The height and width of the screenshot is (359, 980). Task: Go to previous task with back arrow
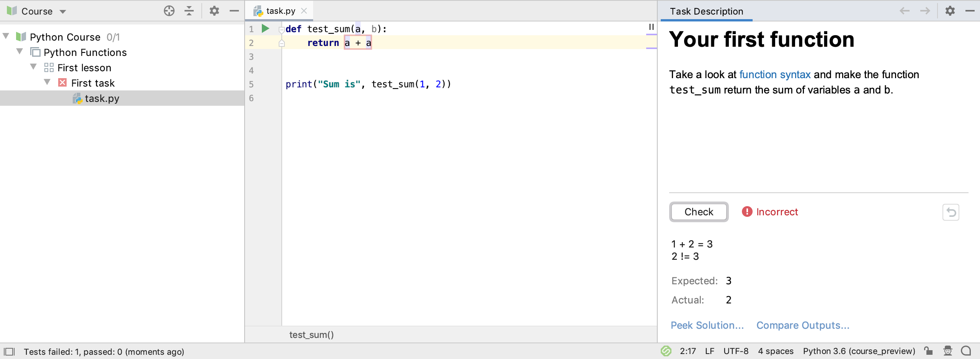click(904, 11)
